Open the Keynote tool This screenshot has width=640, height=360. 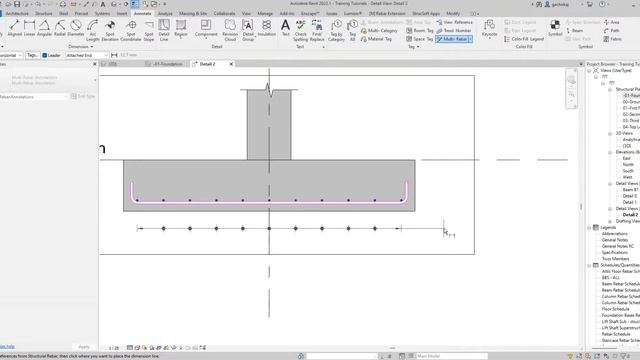click(x=489, y=29)
